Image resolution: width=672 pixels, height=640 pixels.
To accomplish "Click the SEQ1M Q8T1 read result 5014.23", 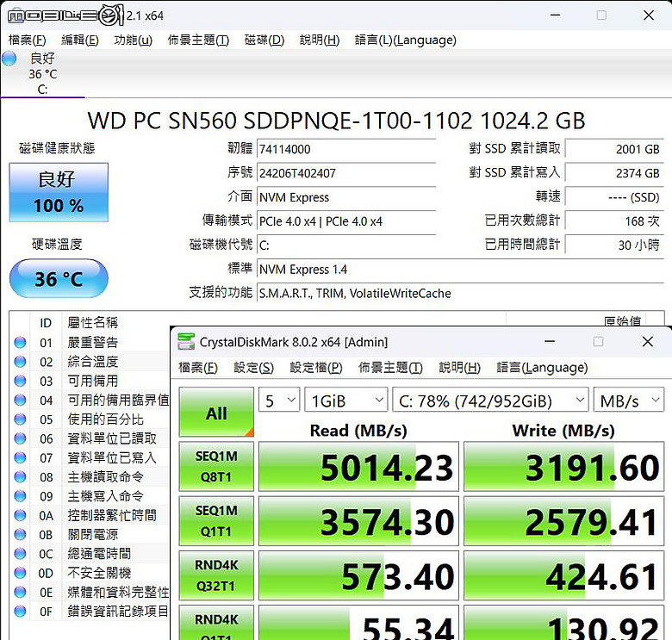I will pyautogui.click(x=358, y=467).
